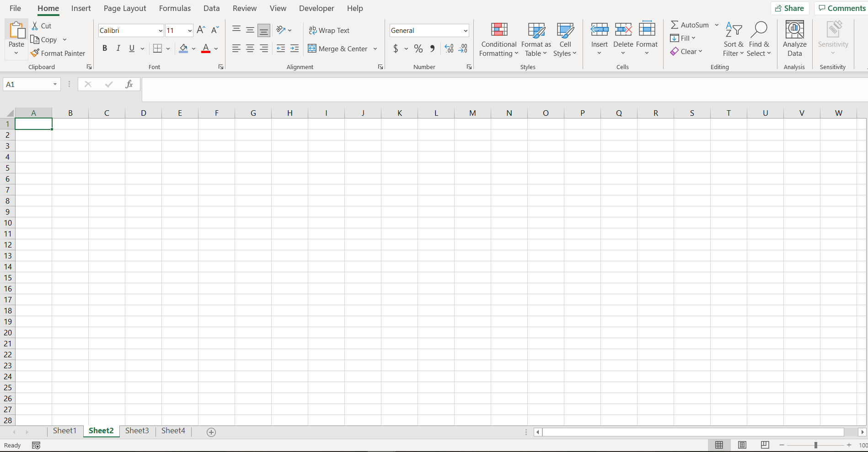Select the Sheet3 tab
This screenshot has width=868, height=452.
137,430
